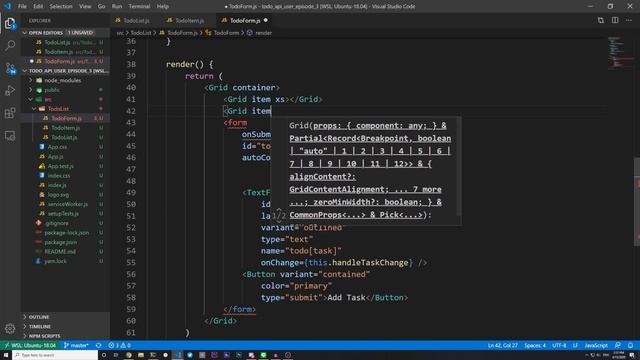The height and width of the screenshot is (360, 640).
Task: Click the Windows Start button
Action: [x=6, y=355]
